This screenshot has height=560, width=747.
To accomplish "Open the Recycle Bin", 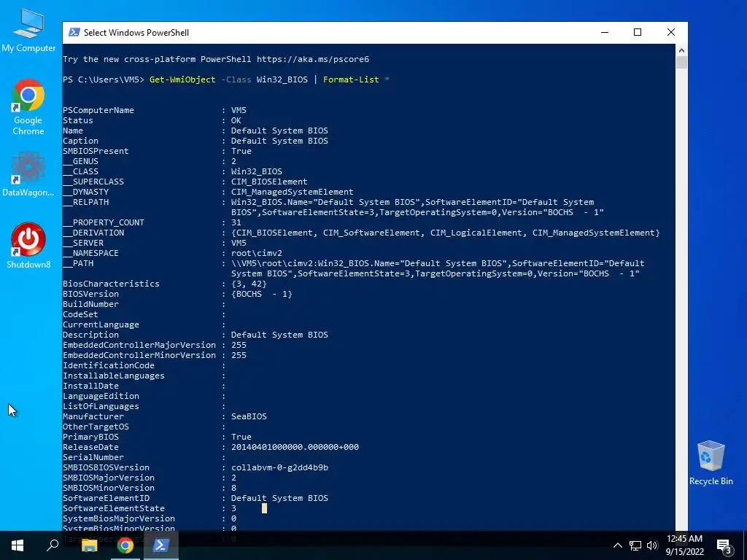I will click(x=711, y=463).
